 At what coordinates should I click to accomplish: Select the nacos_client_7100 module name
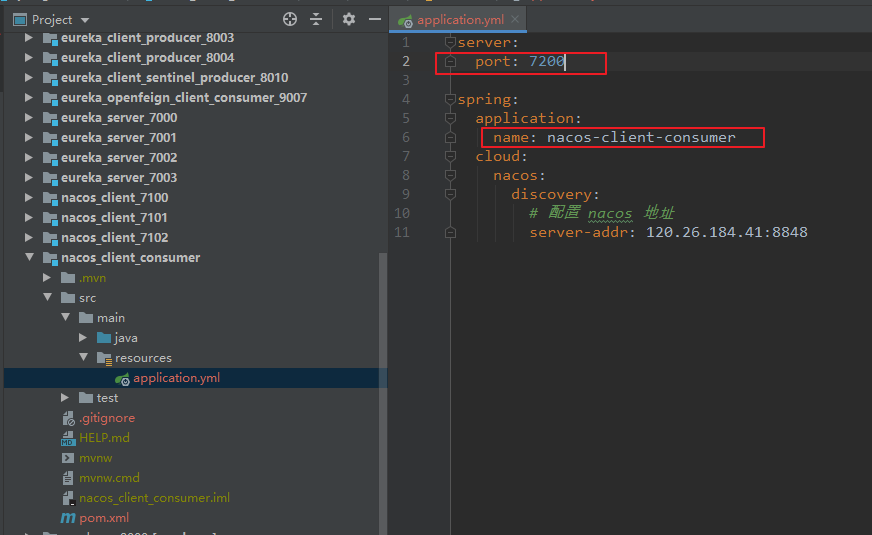[x=115, y=198]
